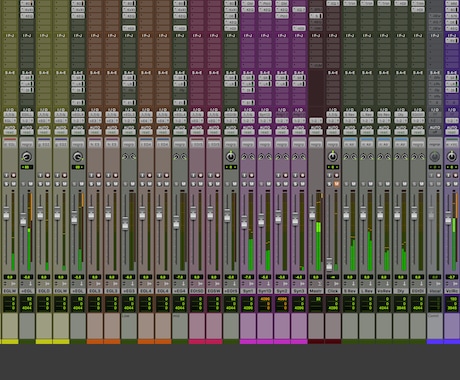460x380 pixels.
Task: Record-enable the Vocal track
Action: tap(438, 175)
